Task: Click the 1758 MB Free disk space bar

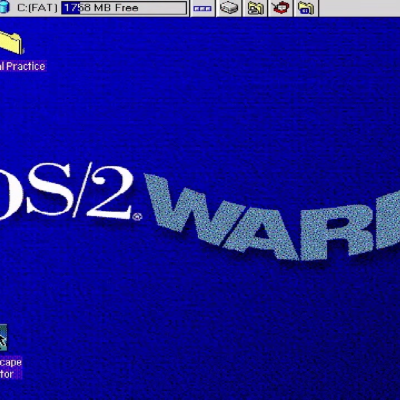Action: click(x=124, y=8)
